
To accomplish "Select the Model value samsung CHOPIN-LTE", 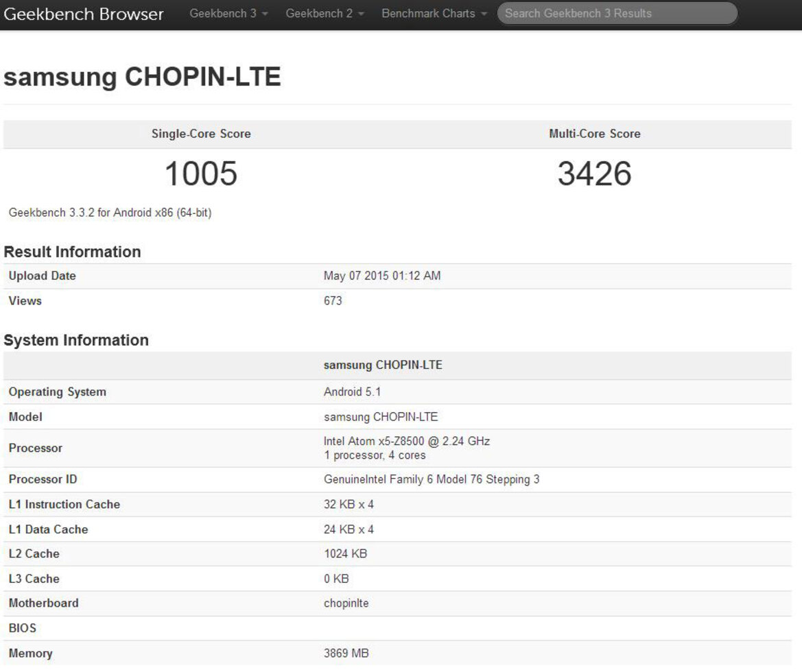I will (381, 417).
